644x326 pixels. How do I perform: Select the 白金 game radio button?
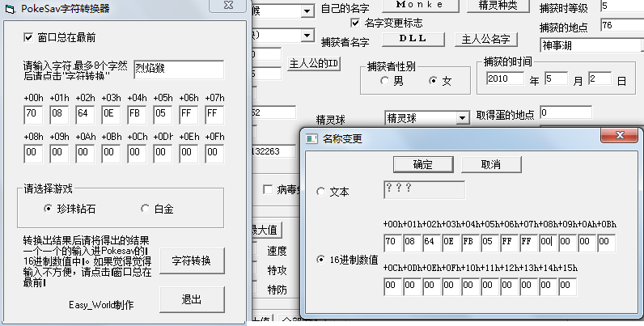[145, 209]
